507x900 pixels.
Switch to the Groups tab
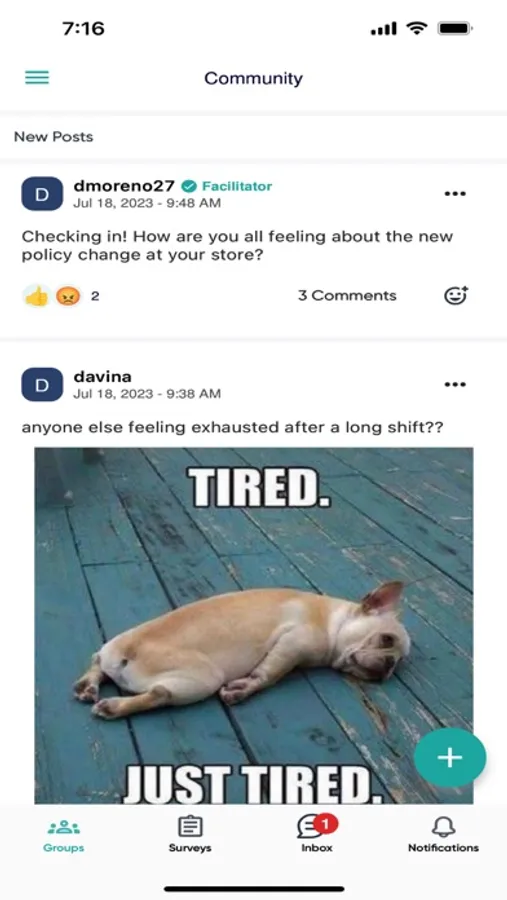[63, 836]
